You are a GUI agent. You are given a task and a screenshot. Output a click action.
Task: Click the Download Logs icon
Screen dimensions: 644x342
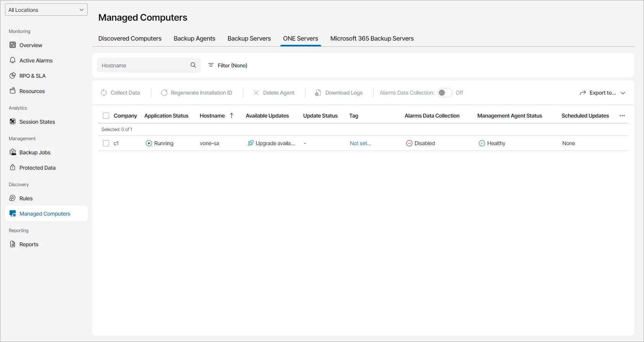click(318, 93)
